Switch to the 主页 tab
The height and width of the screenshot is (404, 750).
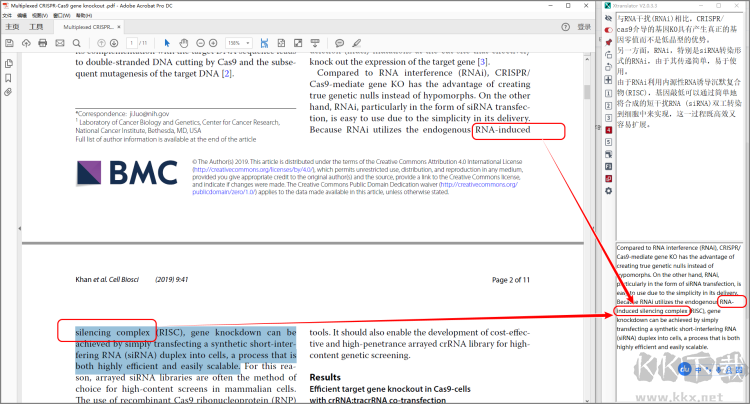coord(11,27)
